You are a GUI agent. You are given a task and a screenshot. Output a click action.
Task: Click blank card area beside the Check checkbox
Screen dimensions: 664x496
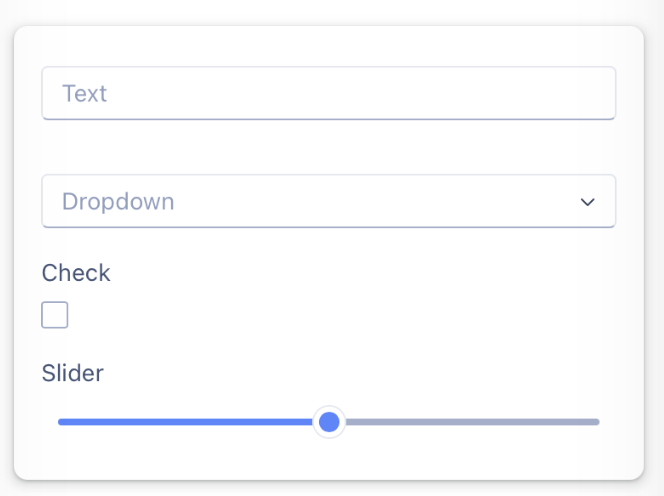(x=339, y=315)
